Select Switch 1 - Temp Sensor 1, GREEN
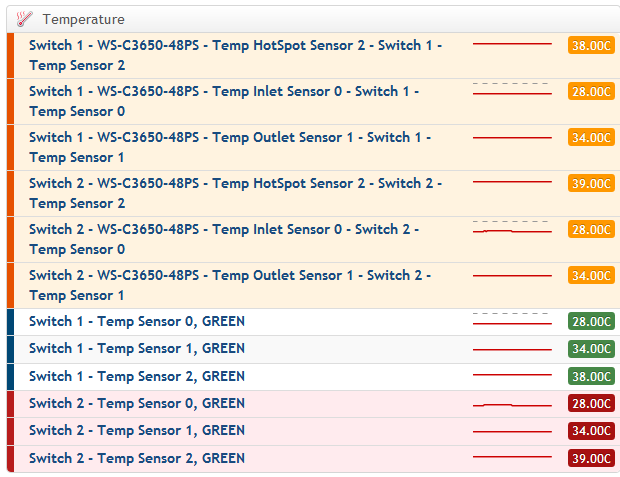The width and height of the screenshot is (620, 477). pos(137,348)
